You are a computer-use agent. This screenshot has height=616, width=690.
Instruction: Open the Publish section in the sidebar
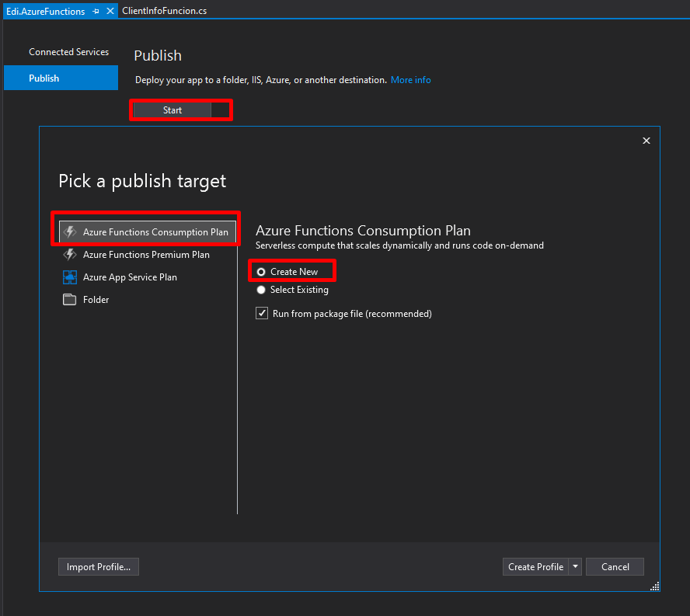pos(61,78)
